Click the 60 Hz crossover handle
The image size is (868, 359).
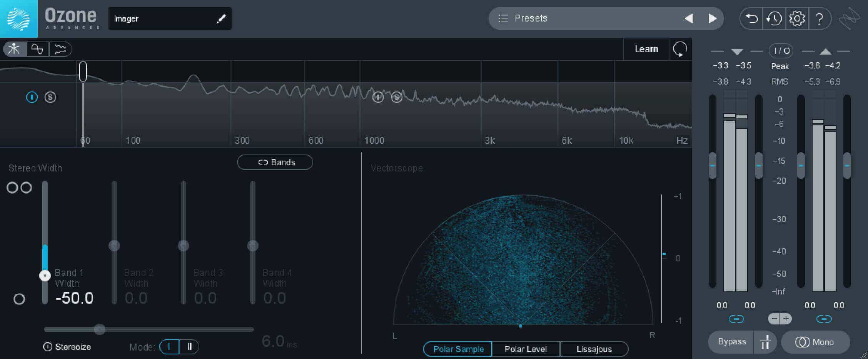(83, 71)
